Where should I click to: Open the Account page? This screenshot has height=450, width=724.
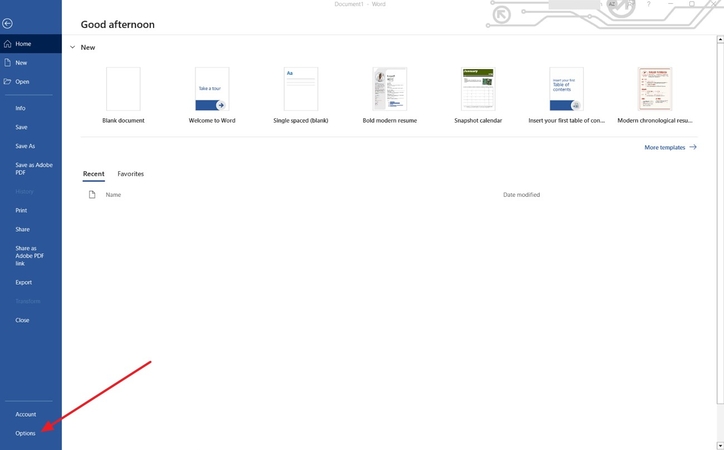coord(25,414)
